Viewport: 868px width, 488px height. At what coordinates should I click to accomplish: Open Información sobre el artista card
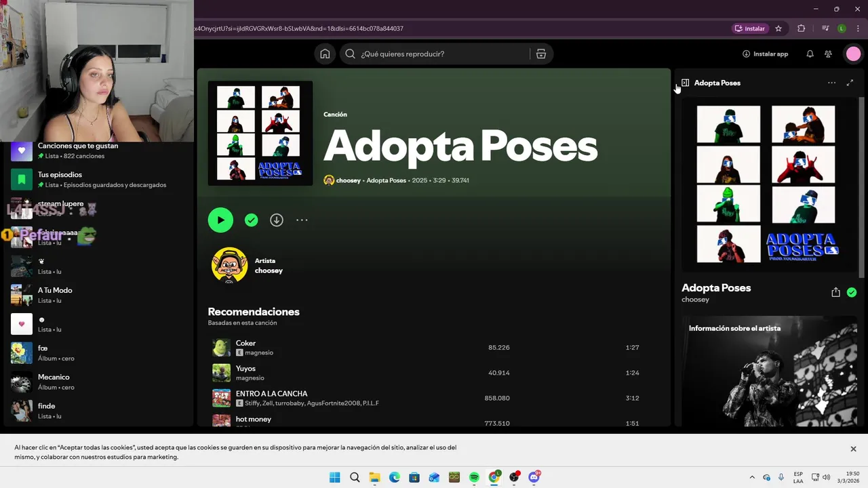coord(769,371)
